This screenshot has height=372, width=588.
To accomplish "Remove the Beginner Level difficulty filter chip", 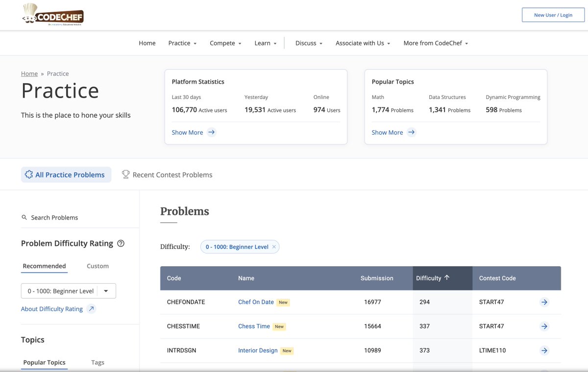I will point(274,247).
